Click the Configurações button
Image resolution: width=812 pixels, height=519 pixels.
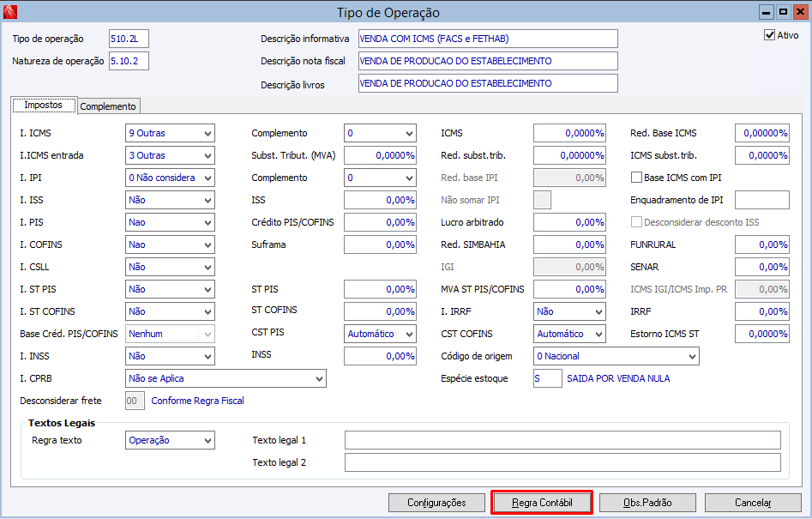[436, 503]
